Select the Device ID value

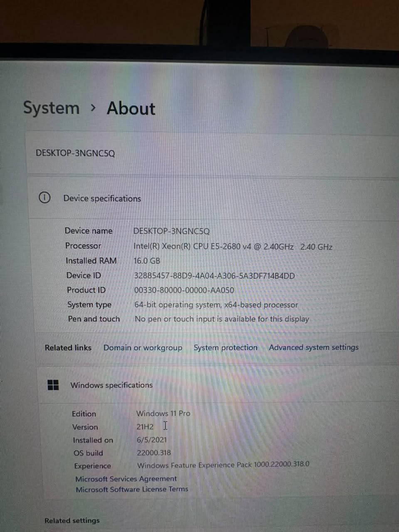[214, 276]
